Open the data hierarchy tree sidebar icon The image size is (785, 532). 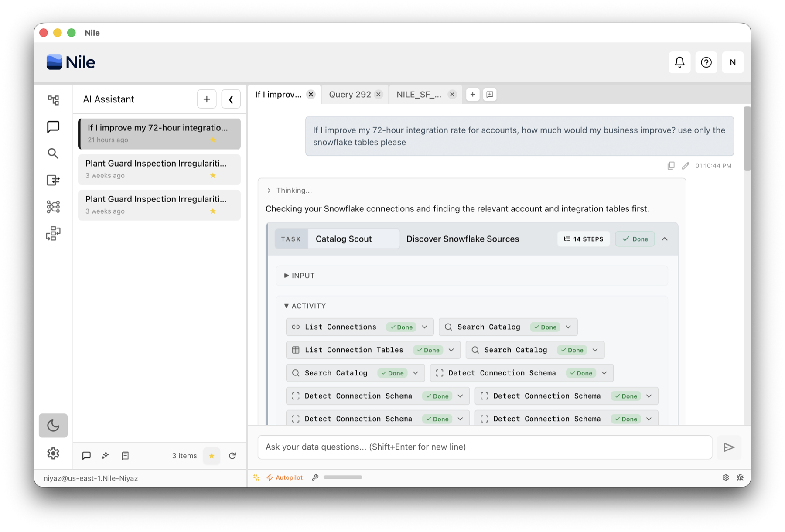click(53, 100)
